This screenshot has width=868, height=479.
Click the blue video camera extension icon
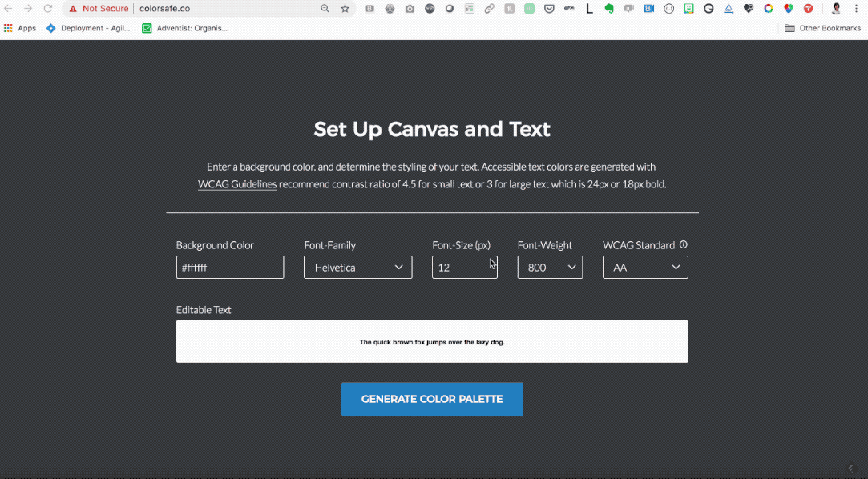click(x=648, y=8)
